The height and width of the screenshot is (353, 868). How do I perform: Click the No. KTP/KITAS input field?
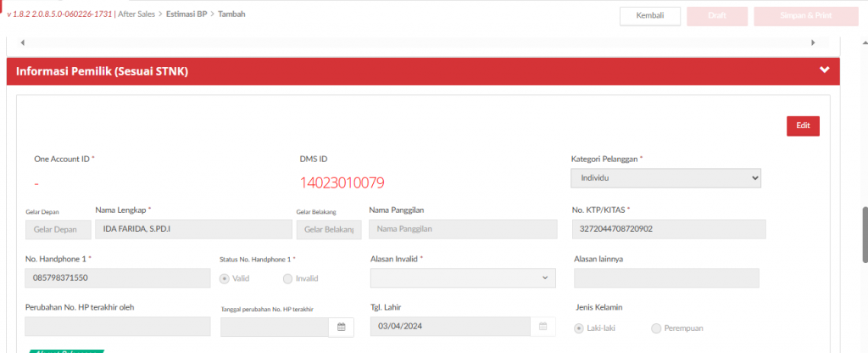[669, 229]
